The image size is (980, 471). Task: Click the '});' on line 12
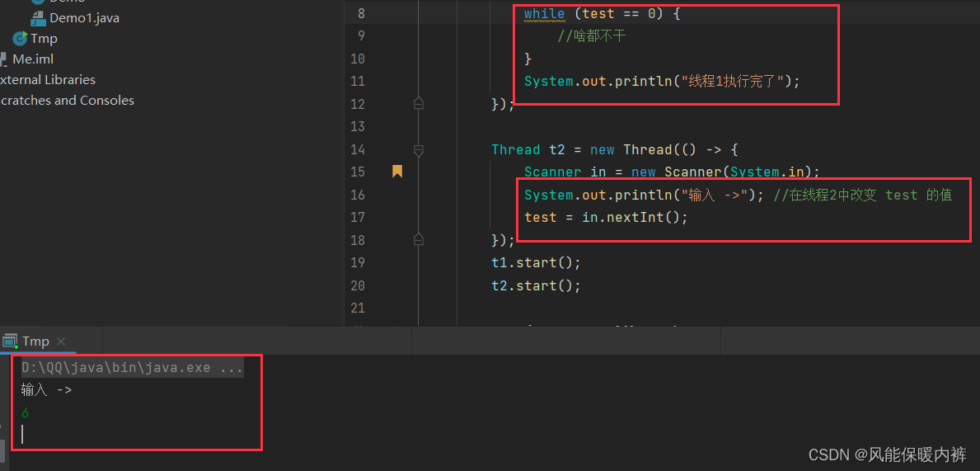[x=503, y=104]
